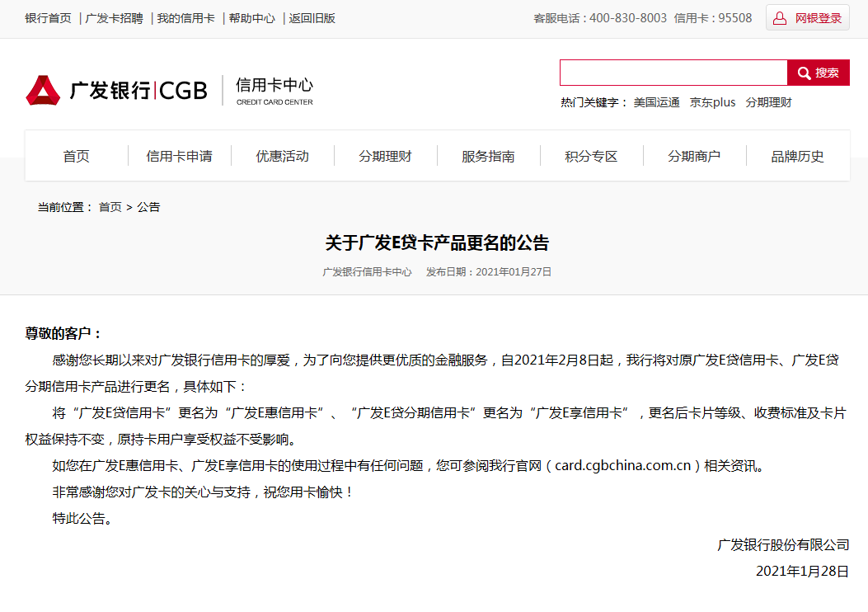Click the greeting 尊敬的客户：
This screenshot has width=868, height=612.
(x=63, y=333)
